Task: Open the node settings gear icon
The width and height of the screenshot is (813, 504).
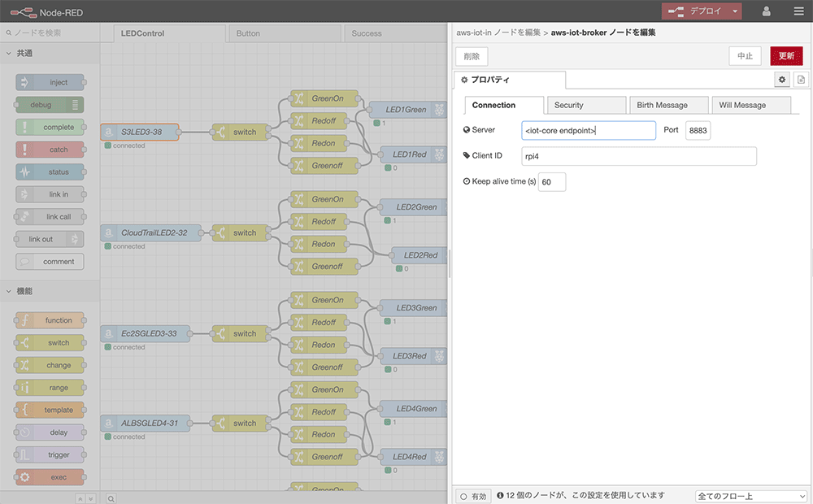Action: (782, 80)
